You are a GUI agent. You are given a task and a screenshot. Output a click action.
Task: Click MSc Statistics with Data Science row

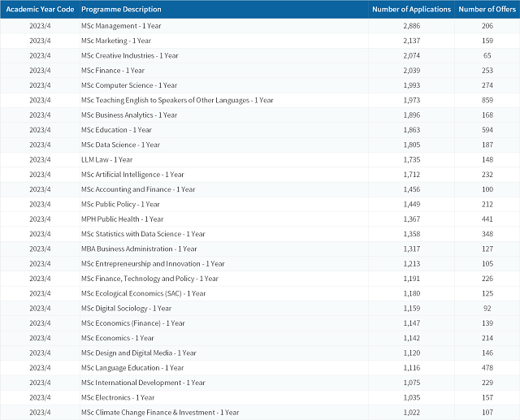tap(260, 234)
